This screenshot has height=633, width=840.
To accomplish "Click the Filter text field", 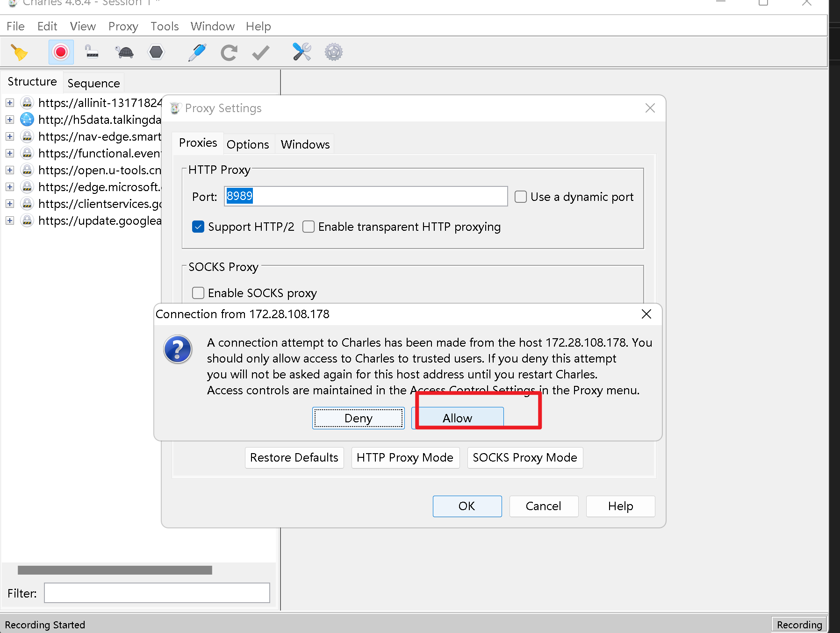I will tap(157, 593).
